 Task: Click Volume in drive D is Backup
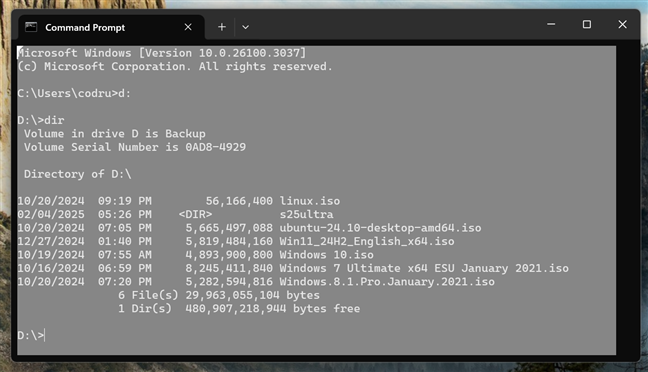point(114,134)
